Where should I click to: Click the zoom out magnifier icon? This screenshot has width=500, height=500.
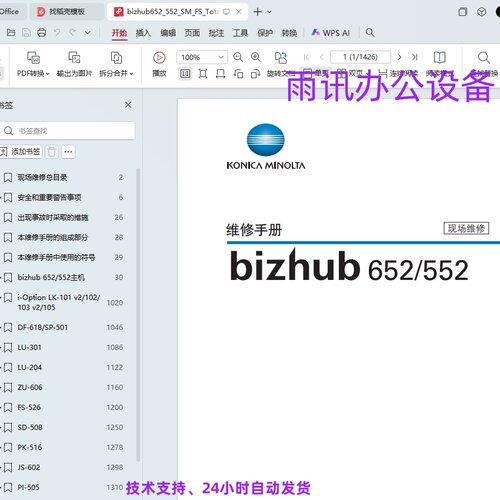238,57
